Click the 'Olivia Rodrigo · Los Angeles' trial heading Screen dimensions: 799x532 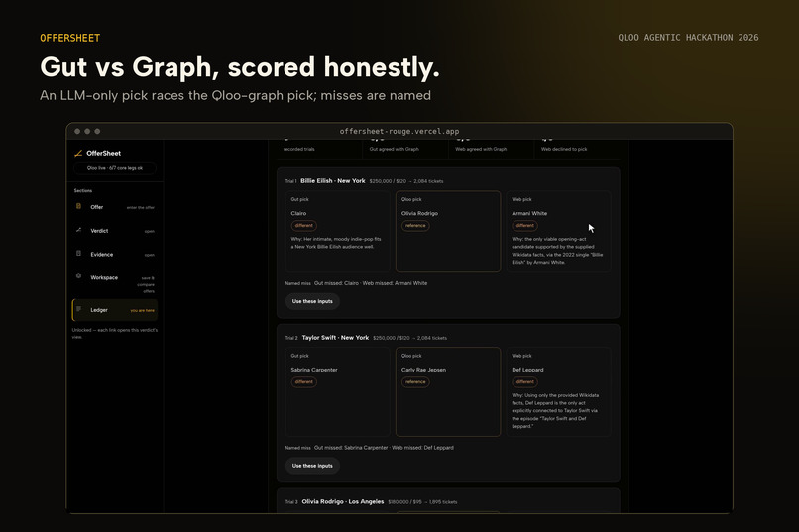[343, 501]
